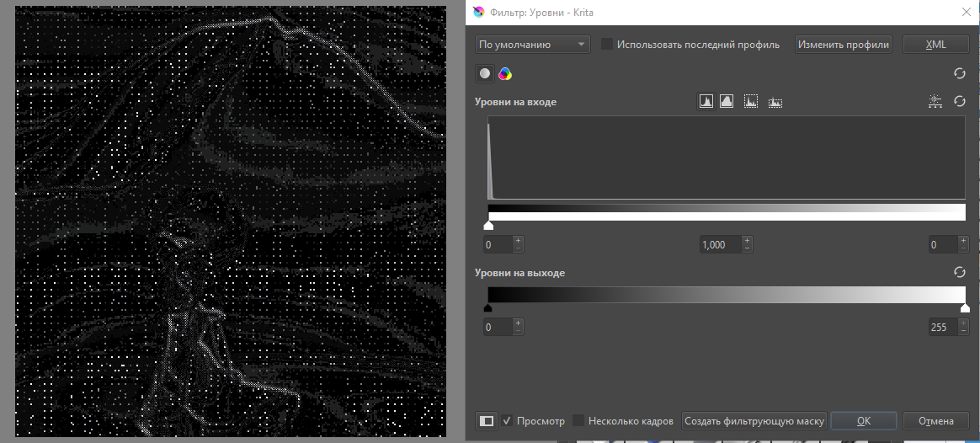Screen dimensions: 980x443
Task: Open the По умолчанию preset dropdown
Action: click(532, 45)
